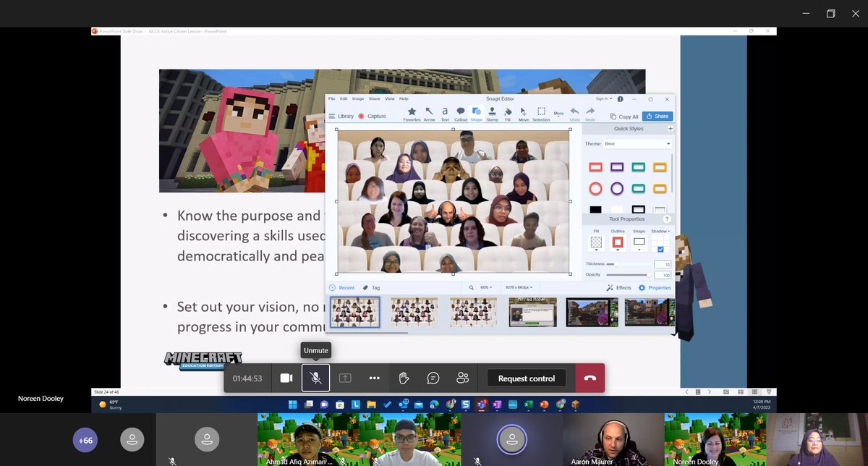Viewport: 868px width, 466px height.
Task: Show the meeting participants panel
Action: (463, 378)
